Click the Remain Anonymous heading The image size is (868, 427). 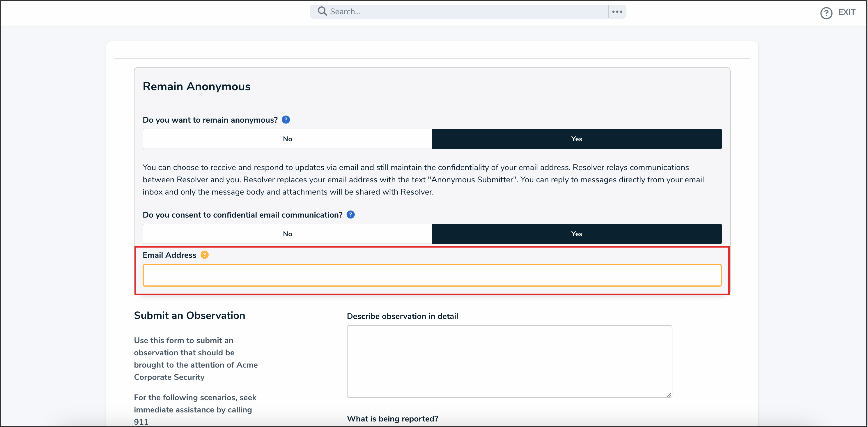196,86
